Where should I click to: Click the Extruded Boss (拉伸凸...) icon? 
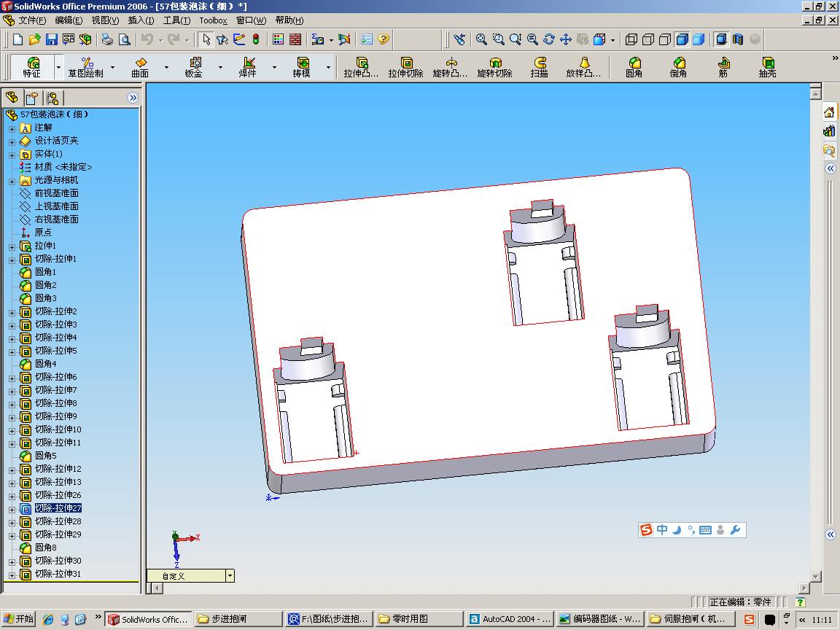[x=361, y=68]
